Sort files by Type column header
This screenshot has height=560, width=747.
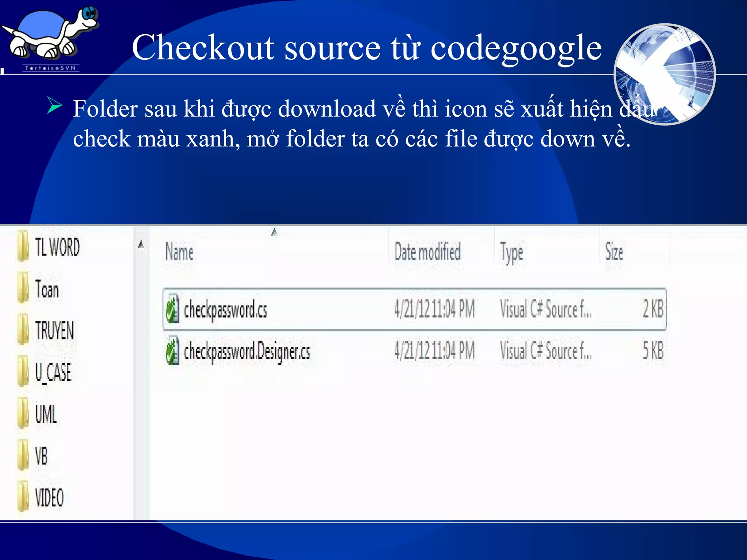(x=511, y=253)
